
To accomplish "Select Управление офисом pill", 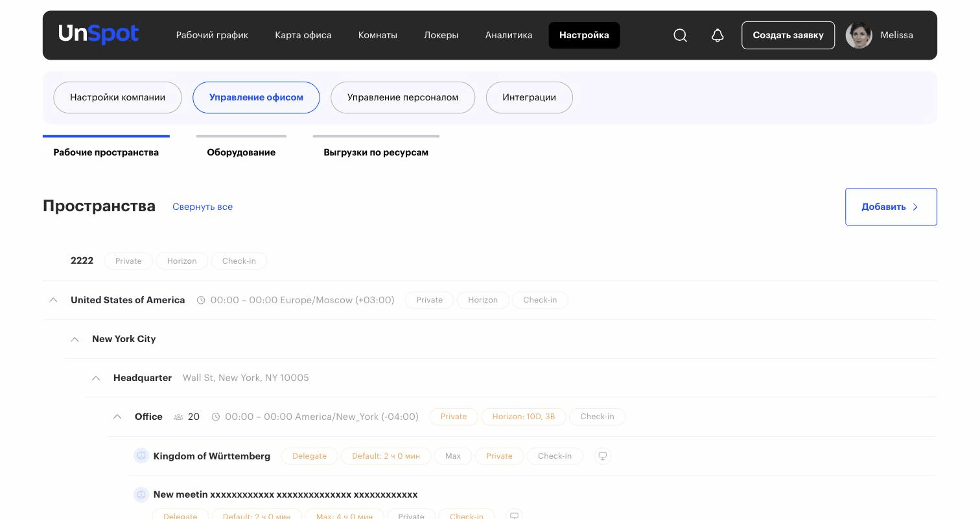I will tap(256, 97).
